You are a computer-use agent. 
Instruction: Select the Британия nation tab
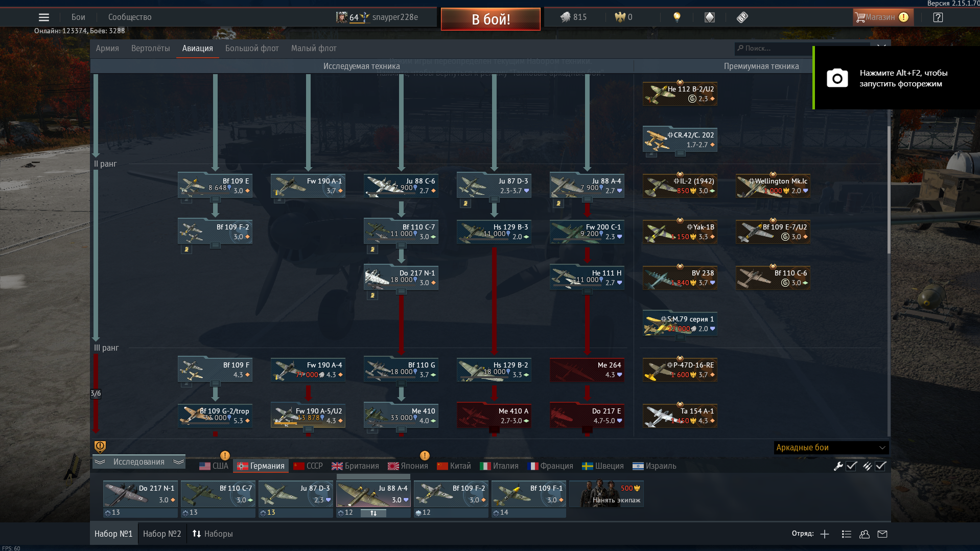tap(355, 466)
